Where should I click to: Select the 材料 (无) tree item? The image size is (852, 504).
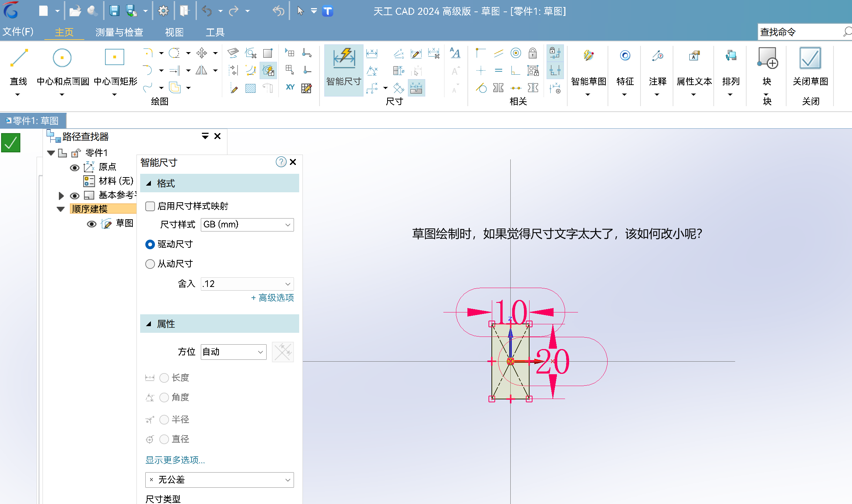[x=116, y=181]
